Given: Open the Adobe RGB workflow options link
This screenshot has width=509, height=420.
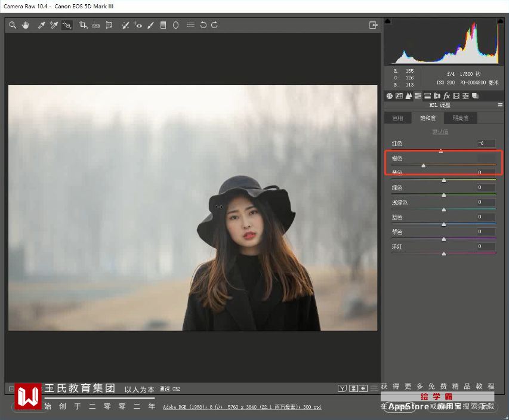Looking at the screenshot, I should (242, 407).
